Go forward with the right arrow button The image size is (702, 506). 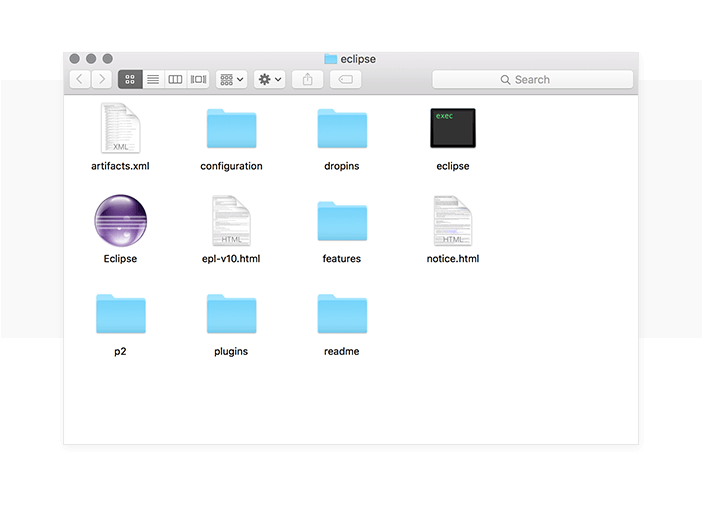coord(102,79)
